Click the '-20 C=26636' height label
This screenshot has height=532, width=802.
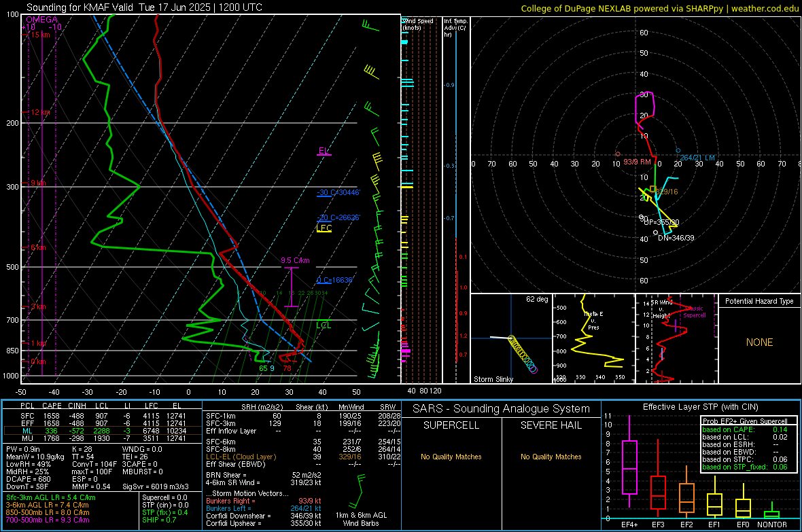click(338, 217)
